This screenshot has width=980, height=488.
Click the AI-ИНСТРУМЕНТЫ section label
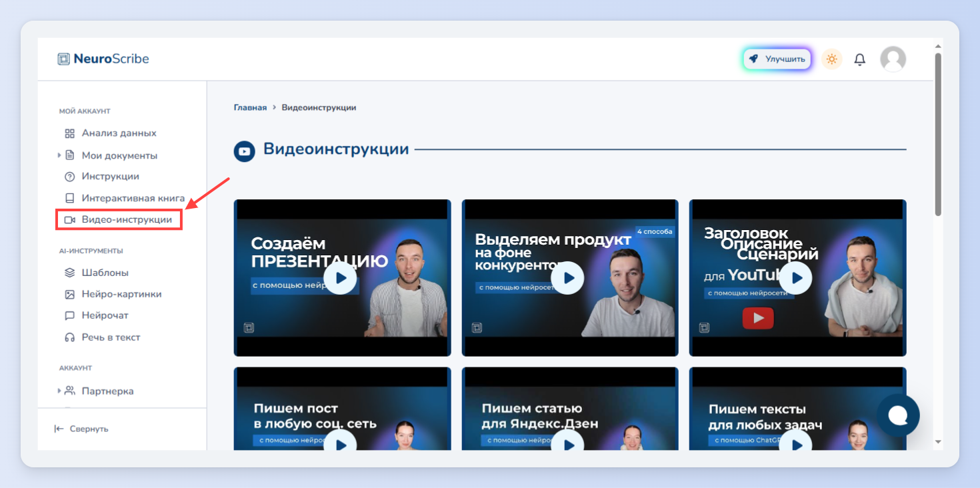tap(91, 251)
